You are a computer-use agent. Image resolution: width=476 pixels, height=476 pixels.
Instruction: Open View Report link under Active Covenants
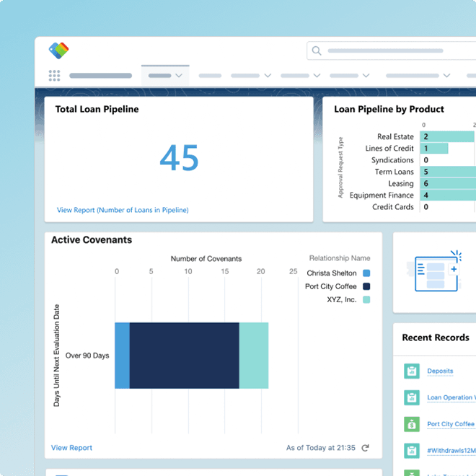[x=71, y=448]
